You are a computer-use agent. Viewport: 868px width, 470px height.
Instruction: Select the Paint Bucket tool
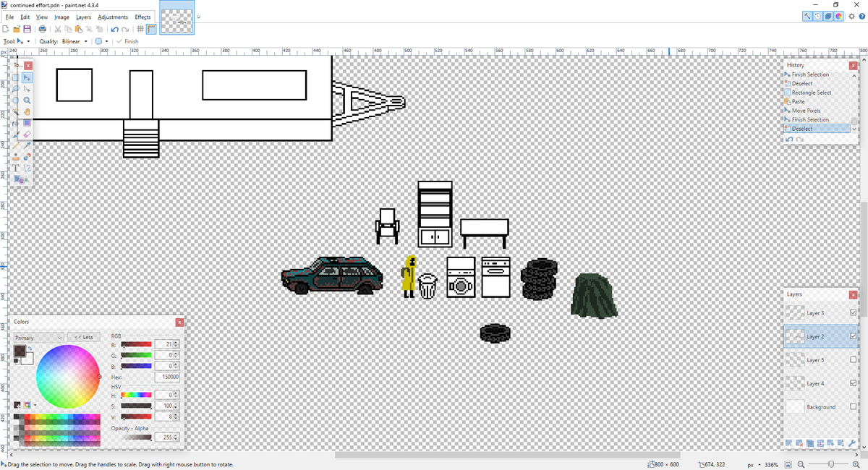click(x=16, y=123)
